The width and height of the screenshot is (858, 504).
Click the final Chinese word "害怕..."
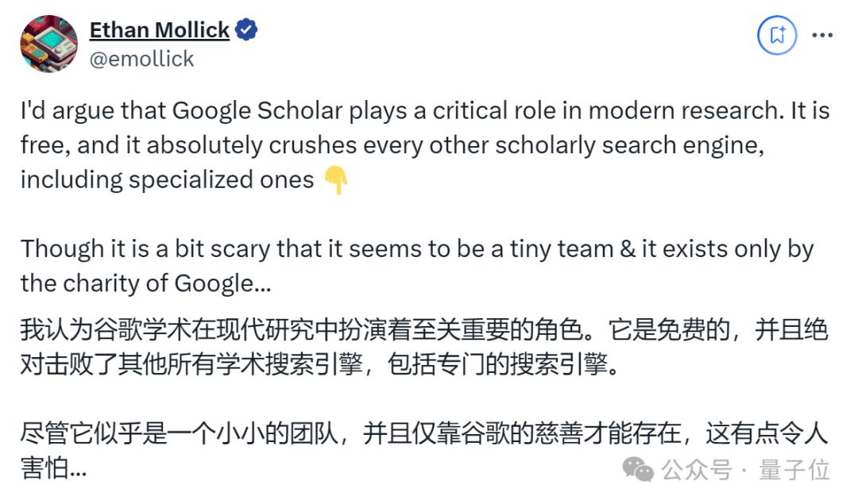[54, 468]
